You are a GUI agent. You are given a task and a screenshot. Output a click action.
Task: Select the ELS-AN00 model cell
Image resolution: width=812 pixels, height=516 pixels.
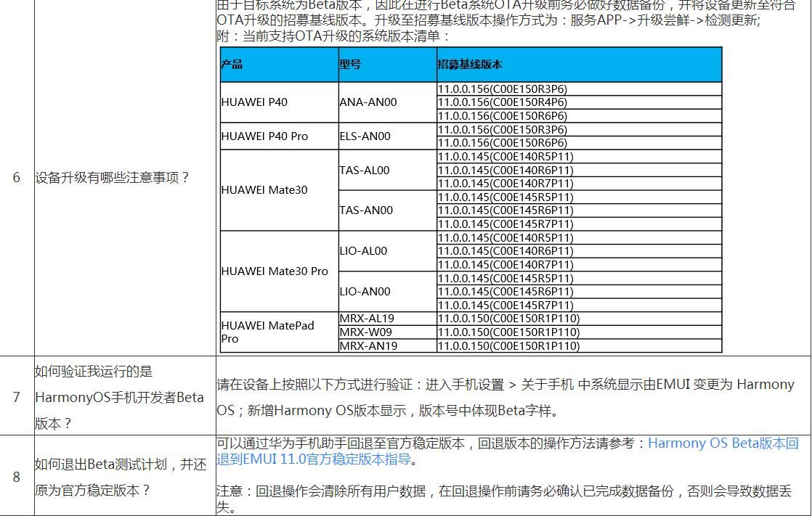[x=387, y=136]
